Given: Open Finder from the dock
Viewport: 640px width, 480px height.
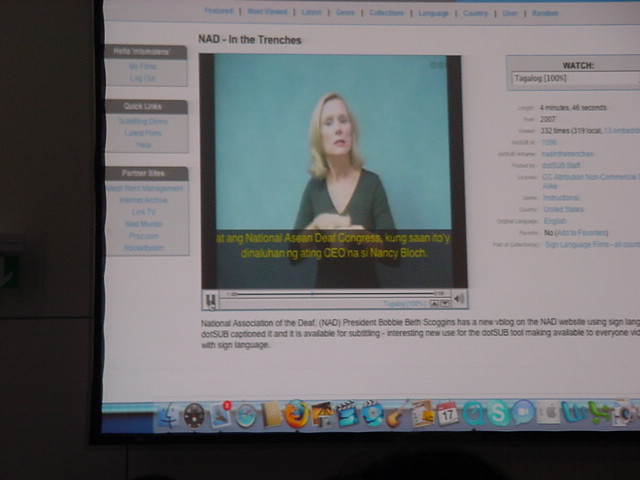Looking at the screenshot, I should (168, 416).
